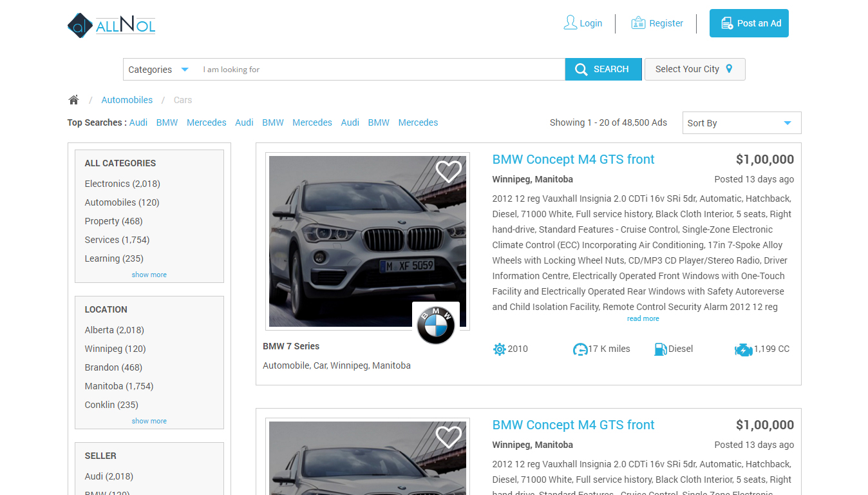
Task: Click the location pin icon in city selector
Action: pos(729,69)
